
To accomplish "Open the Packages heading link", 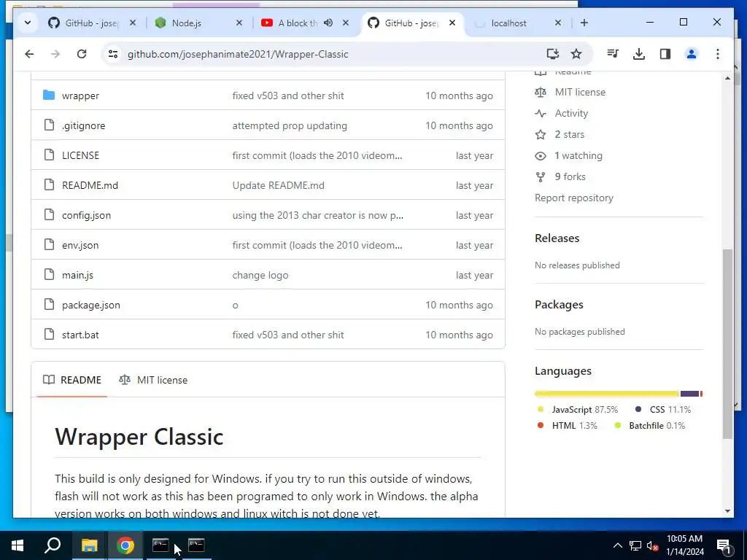I will [x=559, y=305].
